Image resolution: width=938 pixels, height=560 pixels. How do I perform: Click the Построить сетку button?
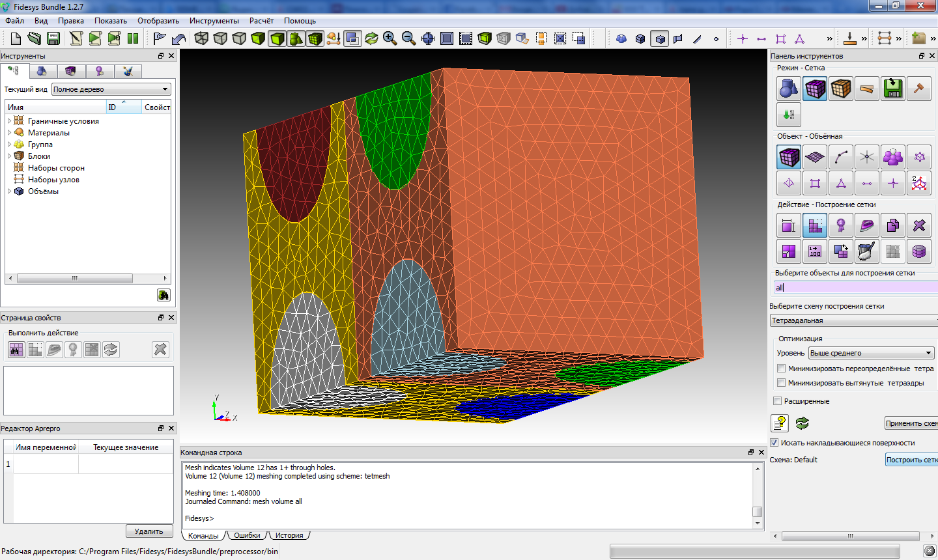[911, 460]
